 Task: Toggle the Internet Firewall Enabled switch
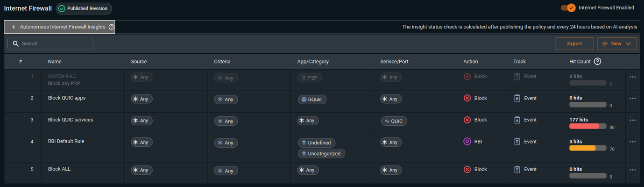[568, 7]
